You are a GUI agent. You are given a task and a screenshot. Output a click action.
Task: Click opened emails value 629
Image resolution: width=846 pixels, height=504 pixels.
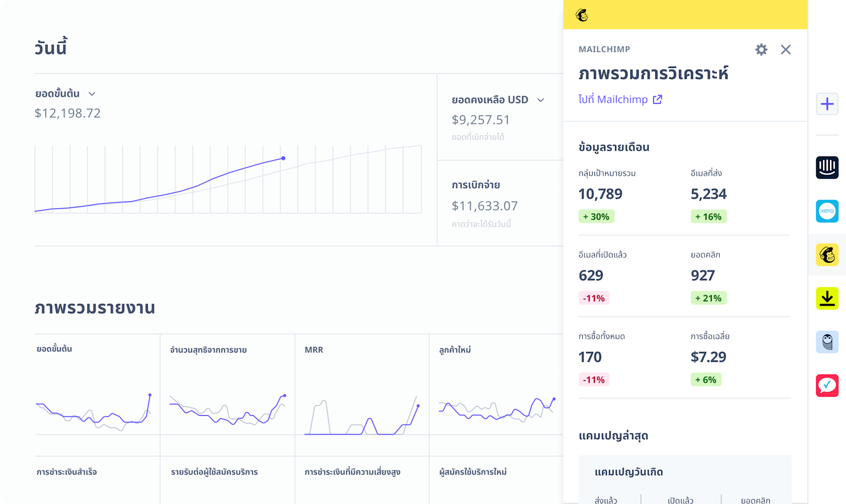click(591, 276)
